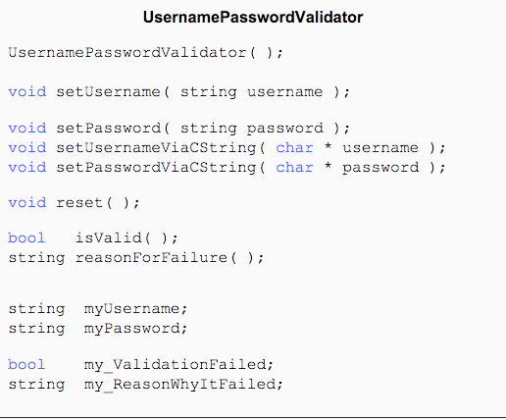506x420 pixels.
Task: Click the char keyword in setPasswordViaCString
Action: [294, 168]
